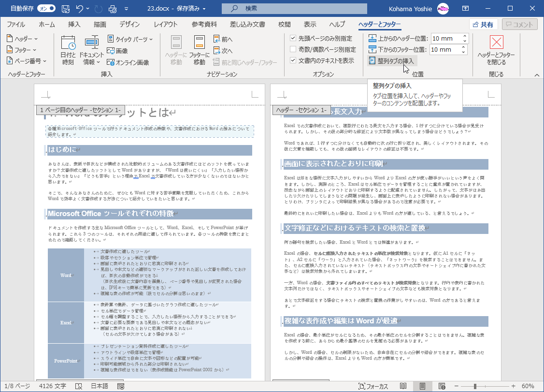Screen dimensions: 544x392
Task: Open the 校閲 tab
Action: (285, 24)
